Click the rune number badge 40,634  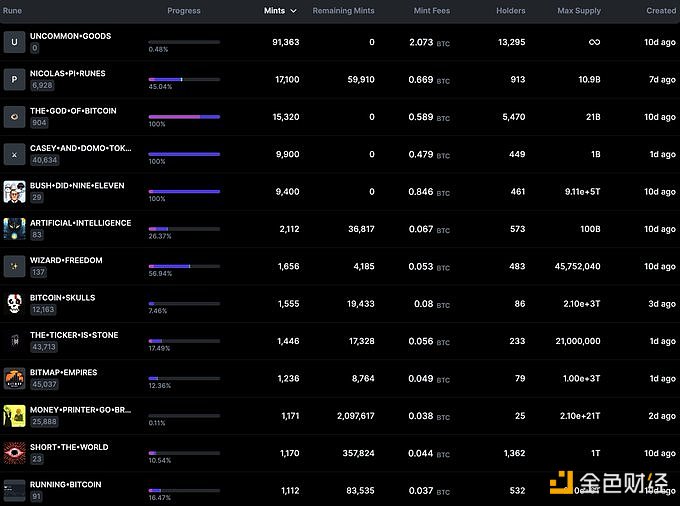tap(45, 160)
